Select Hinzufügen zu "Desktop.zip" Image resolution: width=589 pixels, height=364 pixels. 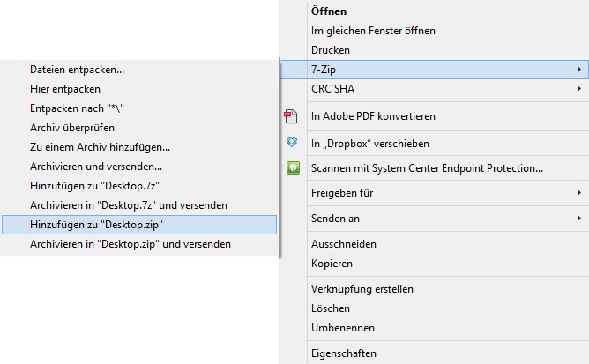click(x=139, y=225)
